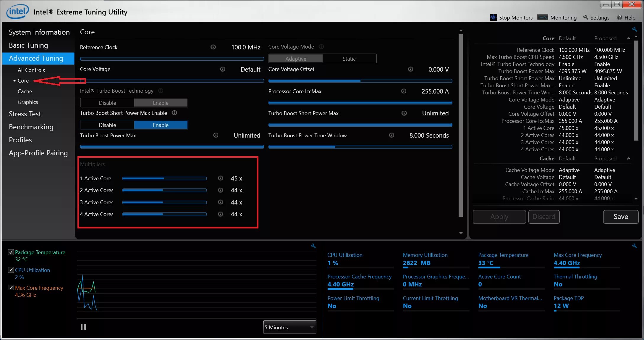Open the Stress Test menu item
The height and width of the screenshot is (340, 644).
tap(25, 114)
